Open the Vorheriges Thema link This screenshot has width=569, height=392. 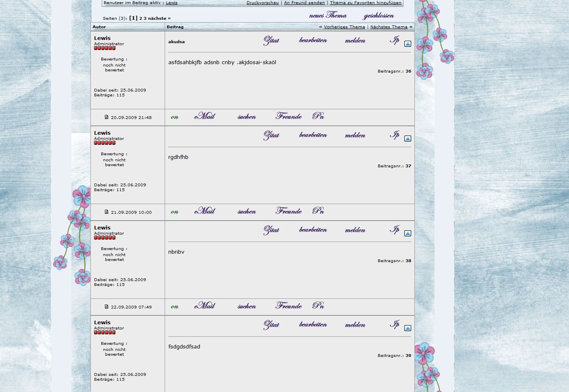tap(344, 27)
